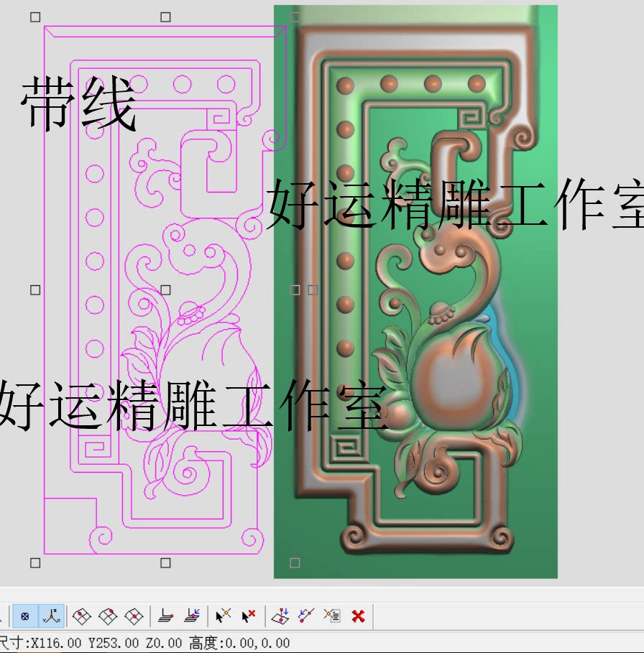Click the top-left selection handle
644x653 pixels.
pos(35,17)
